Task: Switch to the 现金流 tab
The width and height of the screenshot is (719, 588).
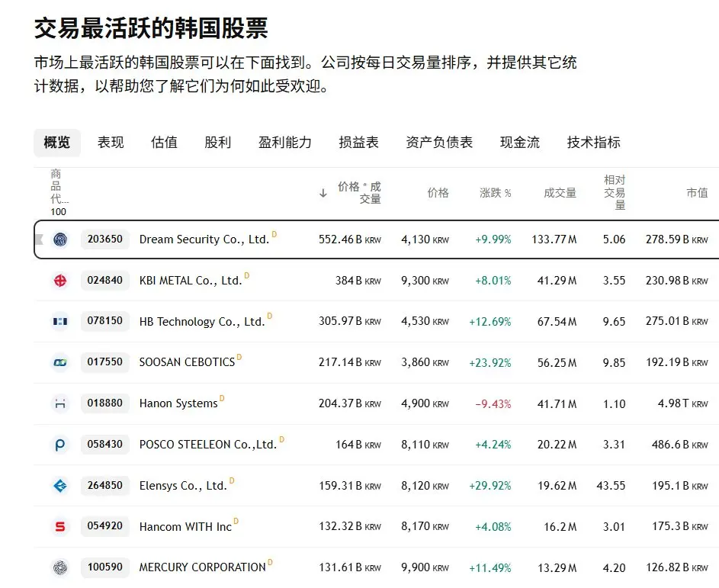Action: click(x=519, y=143)
